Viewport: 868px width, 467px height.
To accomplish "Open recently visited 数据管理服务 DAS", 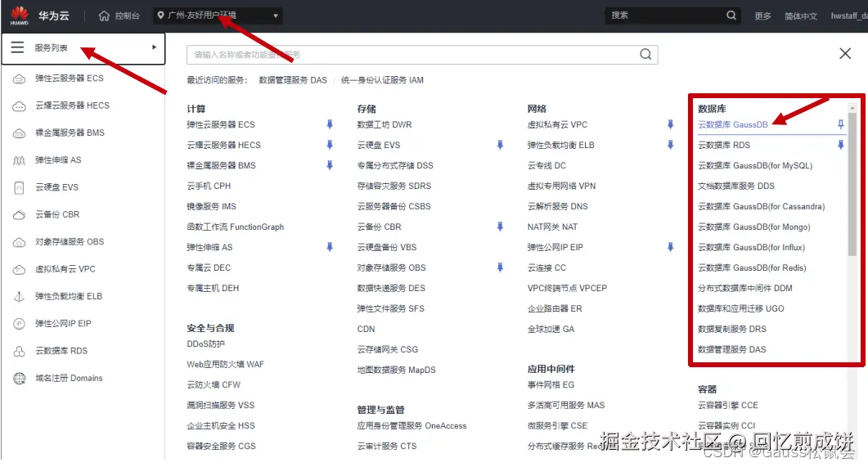I will pos(293,80).
